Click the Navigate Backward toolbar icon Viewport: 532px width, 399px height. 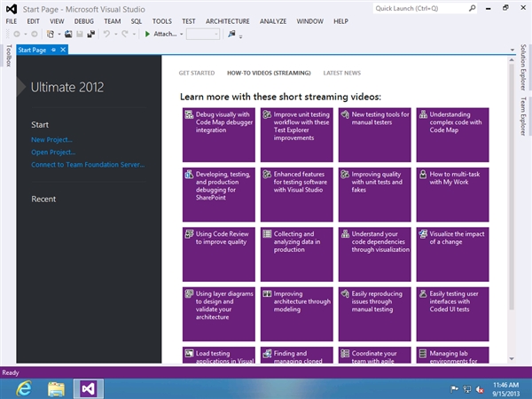tap(17, 34)
